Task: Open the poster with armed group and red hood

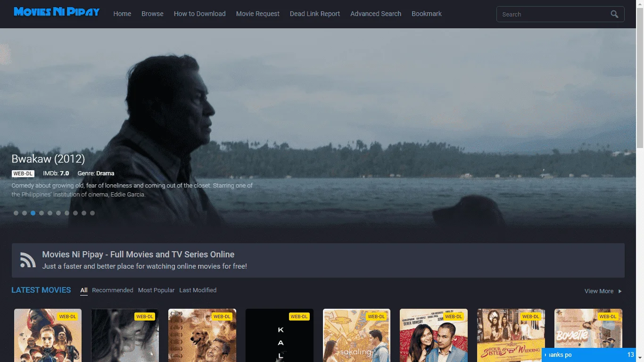Action: point(48,335)
